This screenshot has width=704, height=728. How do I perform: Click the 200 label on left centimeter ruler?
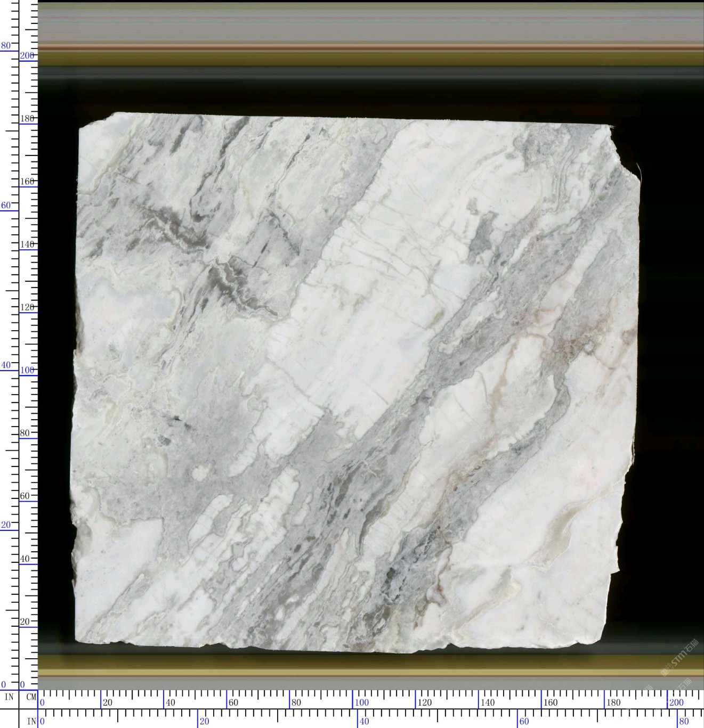pyautogui.click(x=27, y=55)
